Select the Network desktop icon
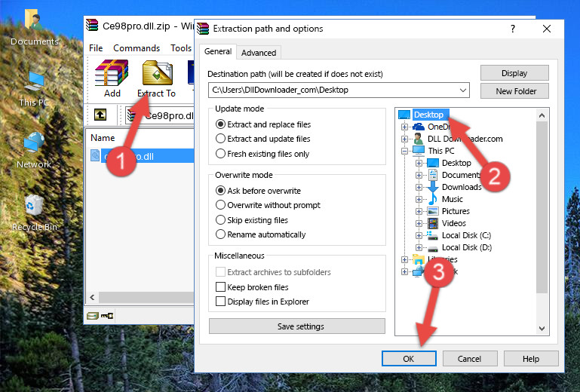Viewport: 580px width, 392px height. tap(34, 151)
